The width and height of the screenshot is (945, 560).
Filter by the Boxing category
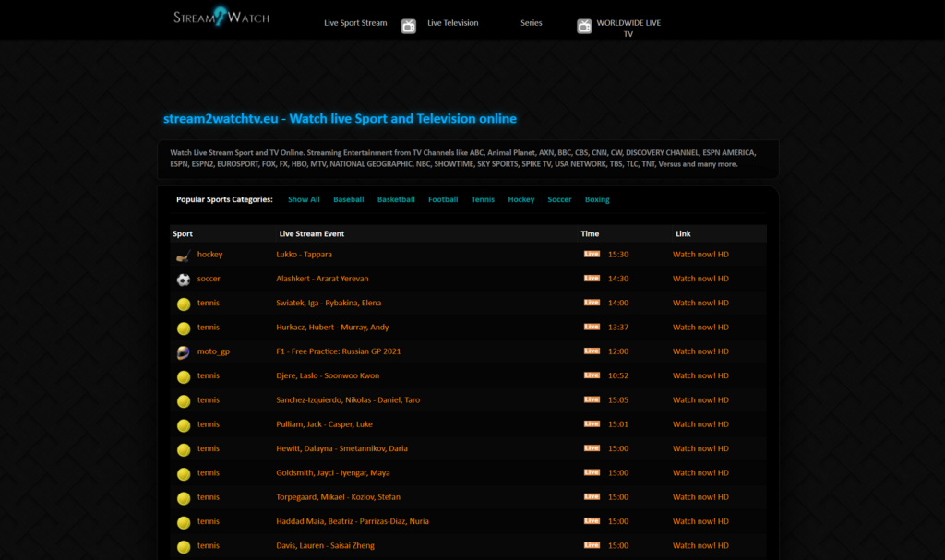[x=596, y=199]
